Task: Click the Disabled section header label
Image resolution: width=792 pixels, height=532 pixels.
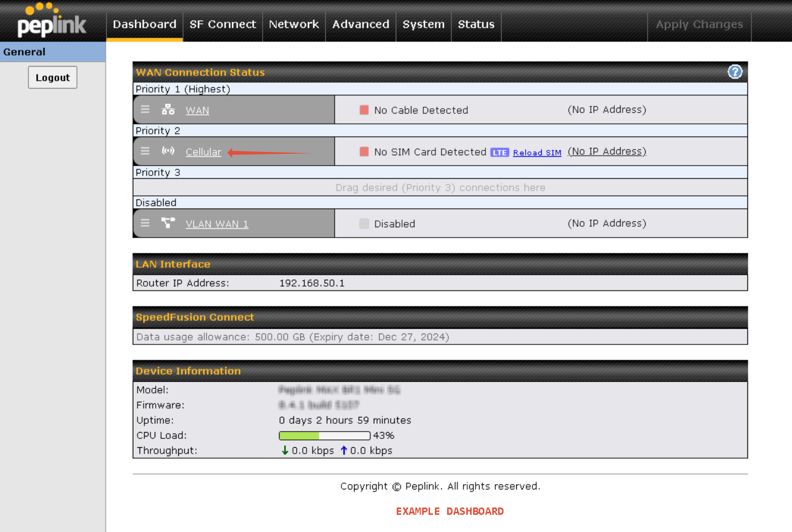Action: pyautogui.click(x=156, y=203)
